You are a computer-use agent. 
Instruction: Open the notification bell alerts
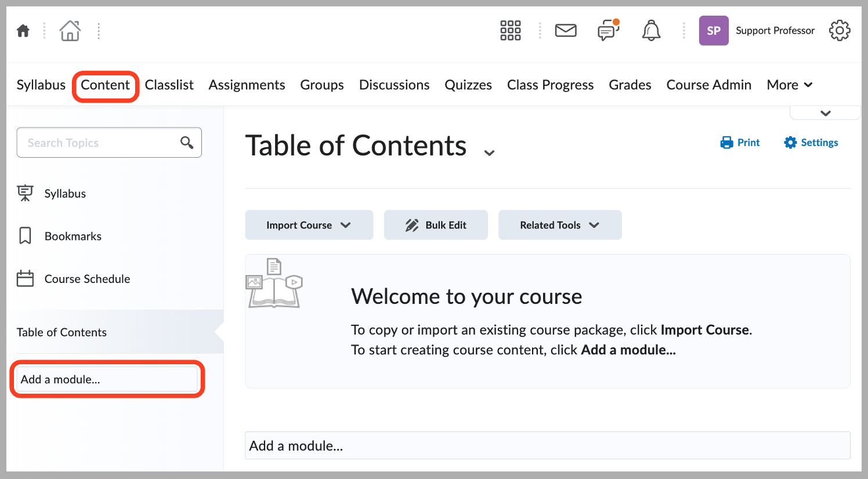(x=651, y=30)
